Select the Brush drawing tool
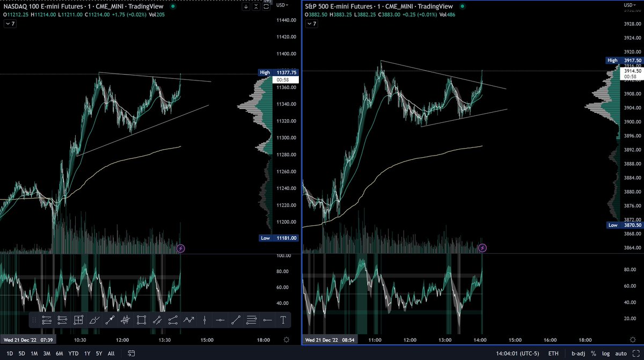 [x=94, y=320]
